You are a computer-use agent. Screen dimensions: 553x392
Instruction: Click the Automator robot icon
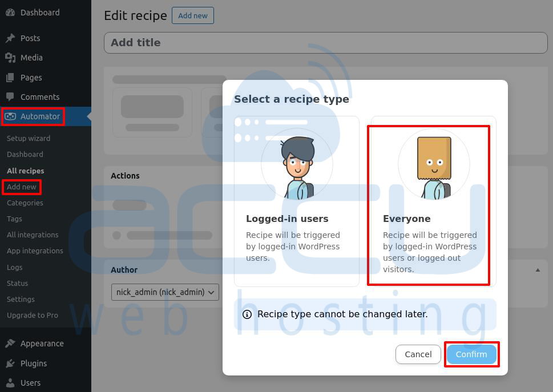click(x=10, y=116)
